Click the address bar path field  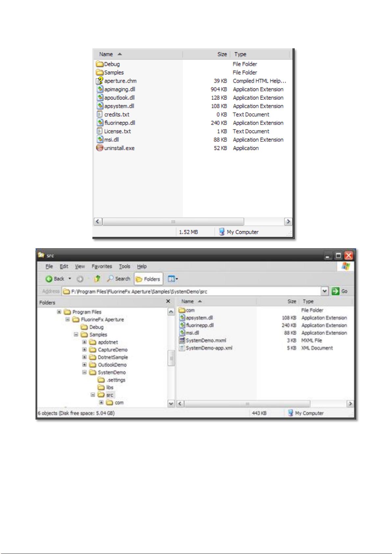point(192,291)
